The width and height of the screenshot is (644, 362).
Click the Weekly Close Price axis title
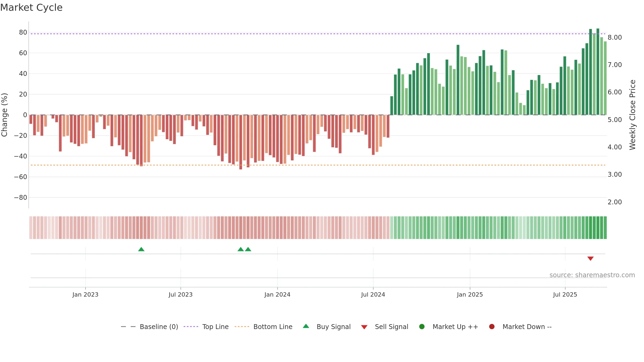pyautogui.click(x=633, y=115)
